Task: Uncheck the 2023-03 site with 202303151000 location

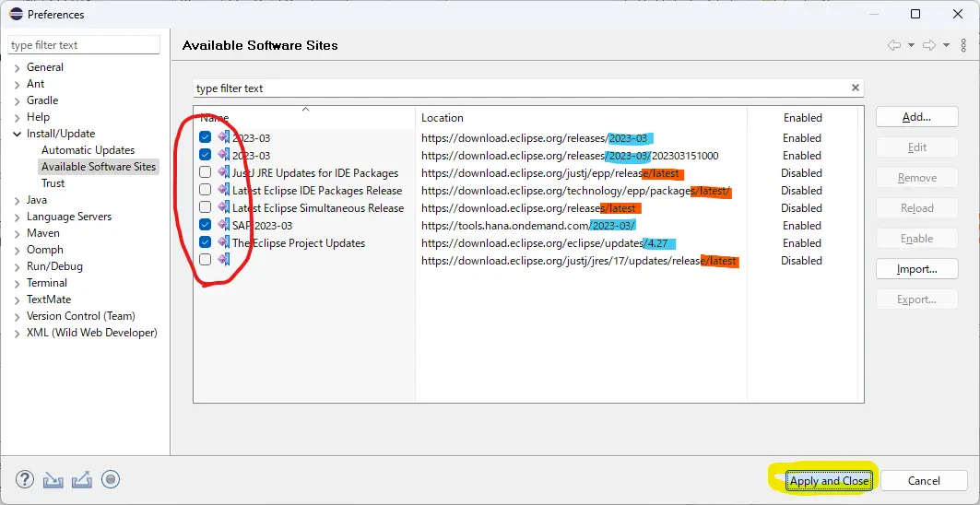Action: [205, 155]
